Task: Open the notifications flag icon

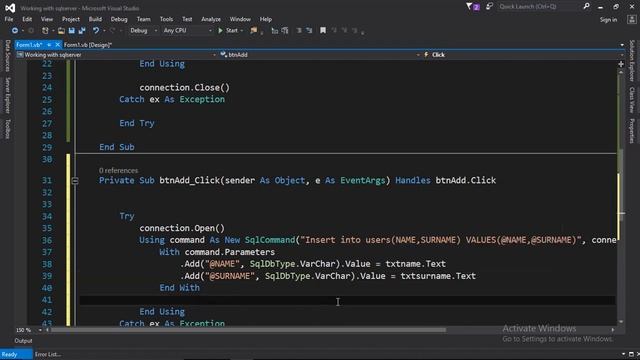Action: coord(472,7)
